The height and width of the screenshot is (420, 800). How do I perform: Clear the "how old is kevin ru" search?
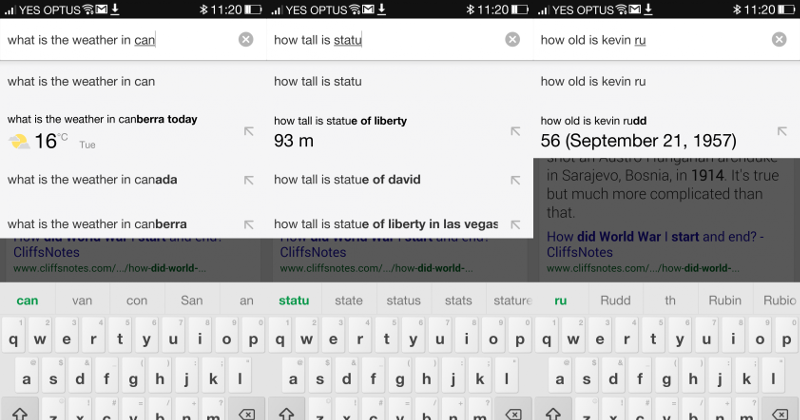click(779, 40)
